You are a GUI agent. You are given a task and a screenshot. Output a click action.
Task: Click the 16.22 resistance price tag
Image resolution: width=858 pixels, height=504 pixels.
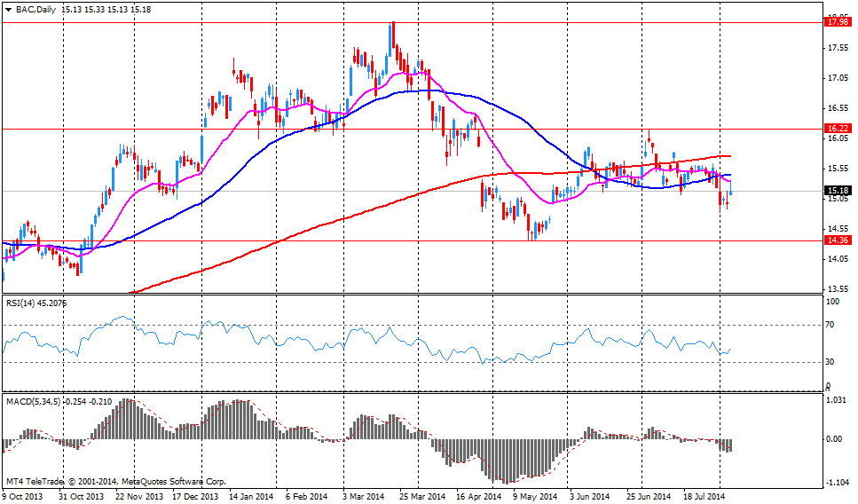tap(837, 129)
